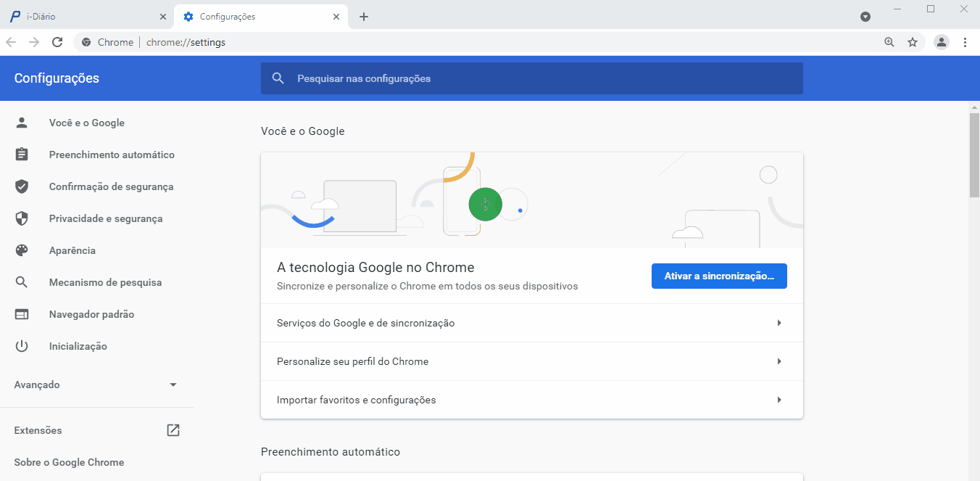
Task: Click the Você e o Google section heading in main pane
Action: tap(303, 131)
